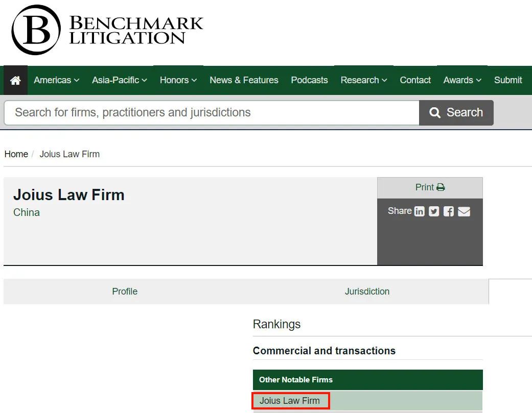Click the Share label

pyautogui.click(x=400, y=211)
